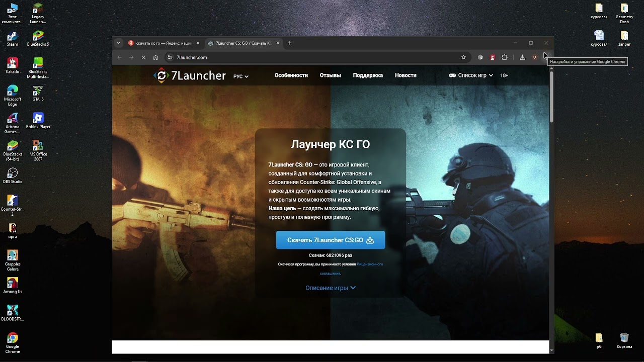This screenshot has height=362, width=644.
Task: Click the scrollbar up arrow
Action: click(x=551, y=68)
